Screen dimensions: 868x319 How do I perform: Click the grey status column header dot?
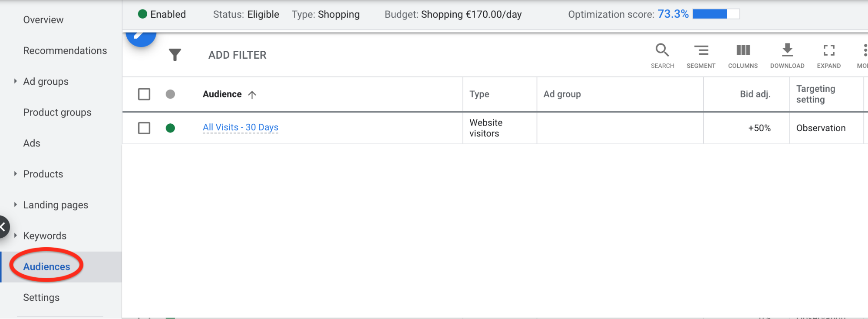[x=170, y=94]
